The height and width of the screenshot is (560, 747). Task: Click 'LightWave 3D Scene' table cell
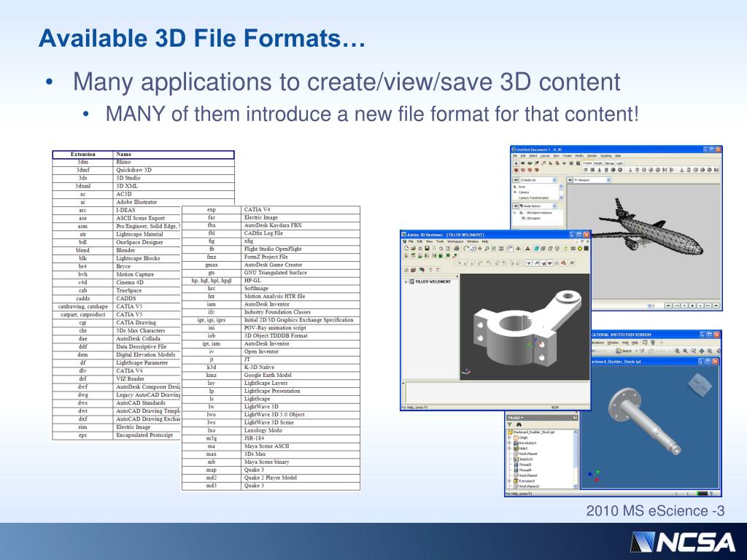click(x=300, y=422)
